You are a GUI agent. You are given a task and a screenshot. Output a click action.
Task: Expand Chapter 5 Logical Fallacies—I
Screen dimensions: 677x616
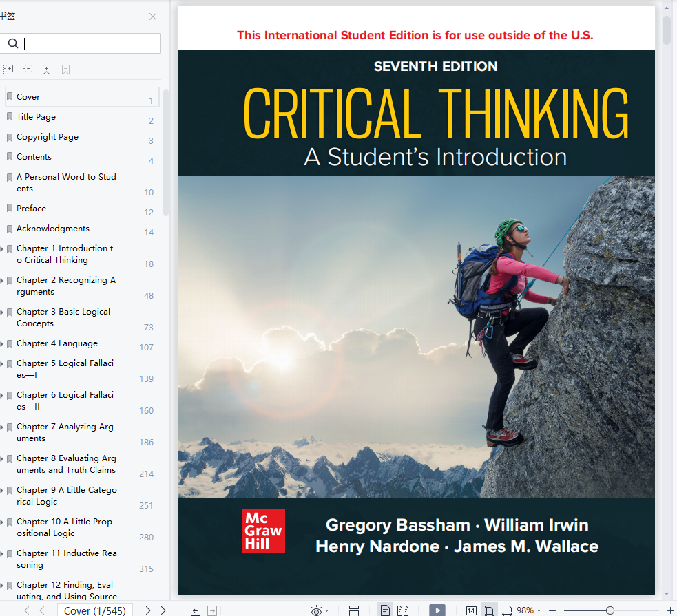coord(2,364)
